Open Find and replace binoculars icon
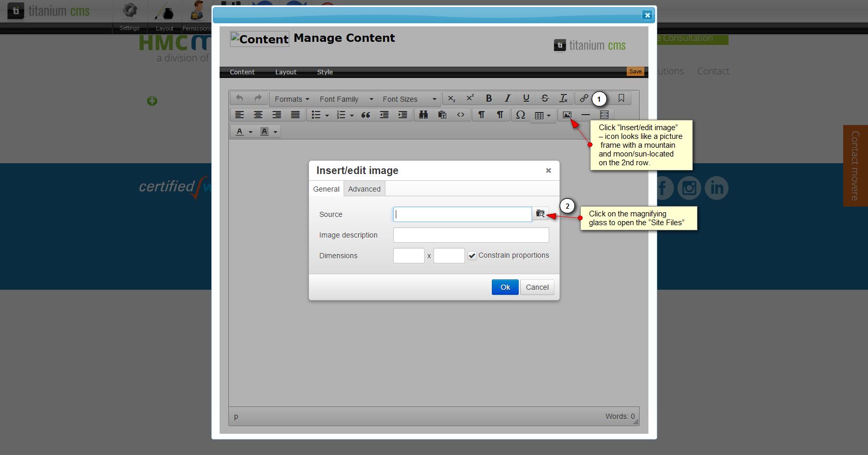The image size is (868, 455). 423,115
